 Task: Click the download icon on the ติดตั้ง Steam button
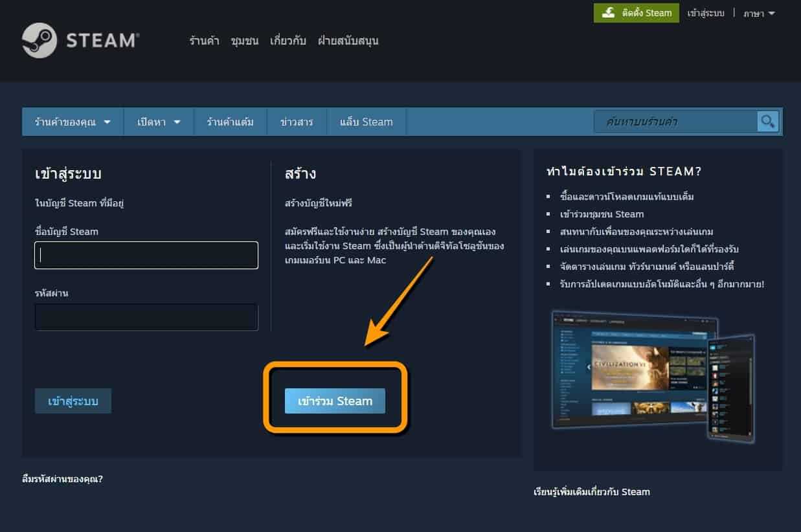tap(609, 12)
